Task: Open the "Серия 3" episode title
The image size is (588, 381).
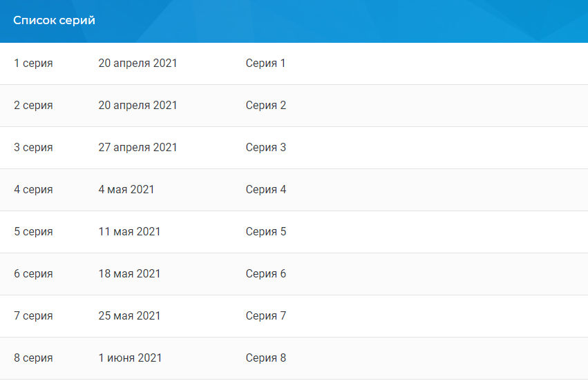Action: (265, 148)
